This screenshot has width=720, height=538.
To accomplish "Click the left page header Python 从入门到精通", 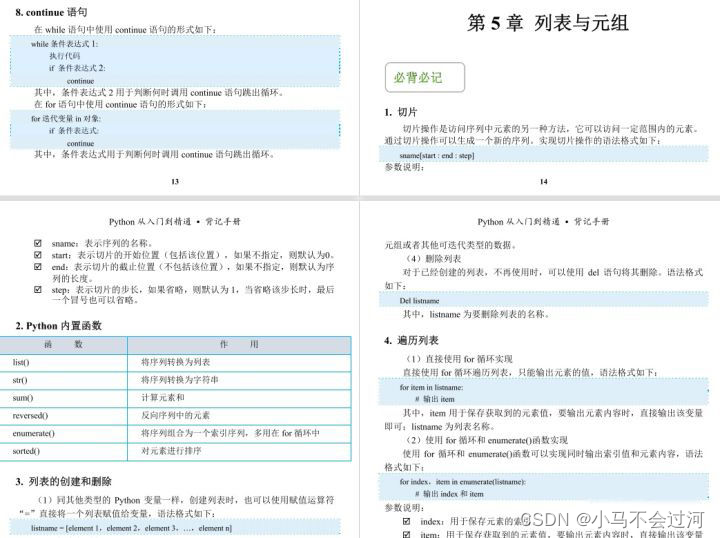I will pos(174,222).
